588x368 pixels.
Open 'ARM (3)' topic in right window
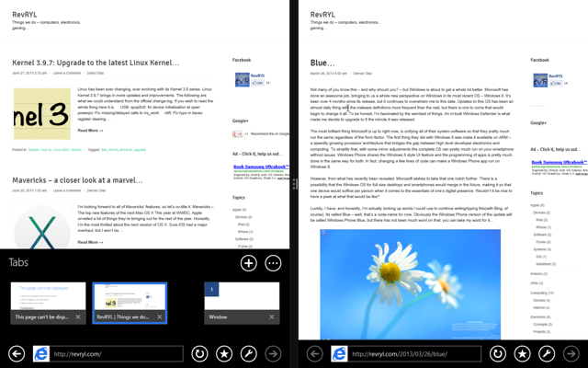point(537,283)
